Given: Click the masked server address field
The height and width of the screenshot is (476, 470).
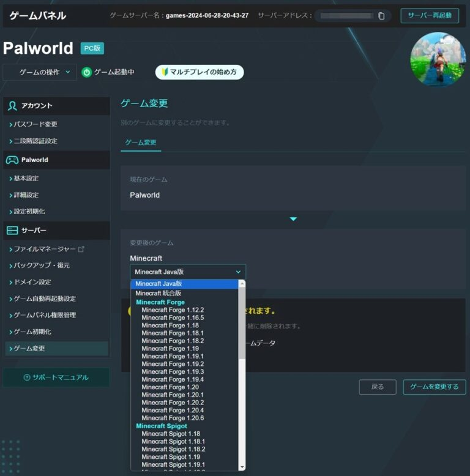Looking at the screenshot, I should 347,16.
